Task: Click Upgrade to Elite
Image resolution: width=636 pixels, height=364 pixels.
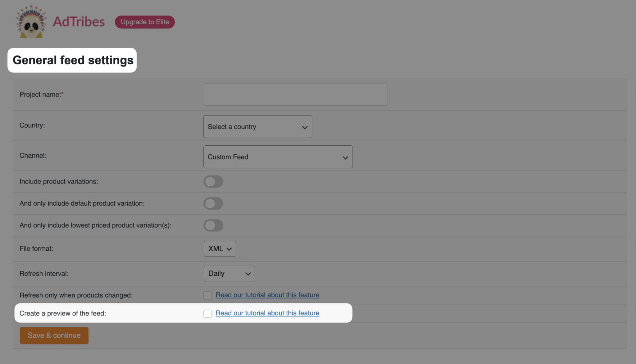Action: tap(144, 22)
